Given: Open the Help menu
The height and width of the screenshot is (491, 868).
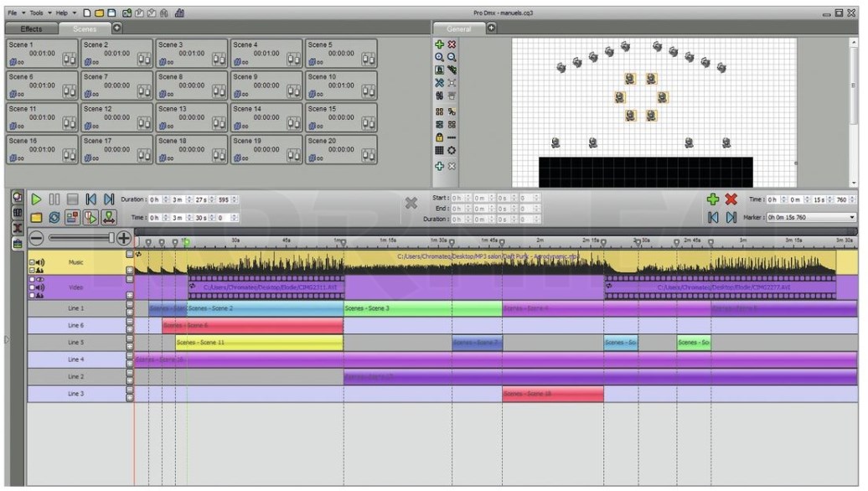Looking at the screenshot, I should tap(62, 13).
